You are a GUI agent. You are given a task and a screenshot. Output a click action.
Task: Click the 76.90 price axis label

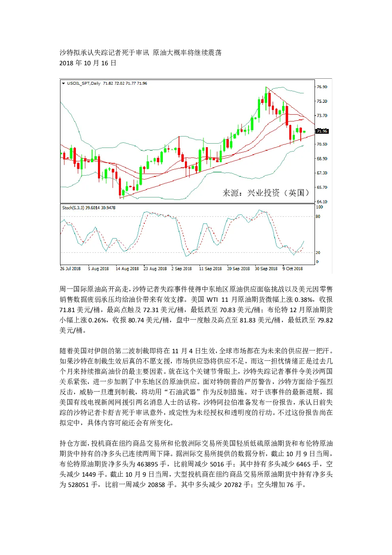coord(322,87)
